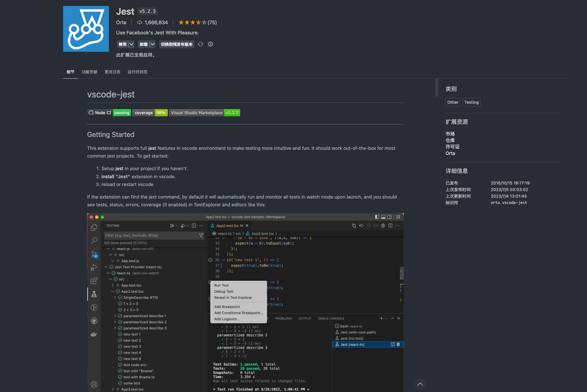The width and height of the screenshot is (587, 392).
Task: Click the back-to-top arrow at bottom right
Action: 420,384
